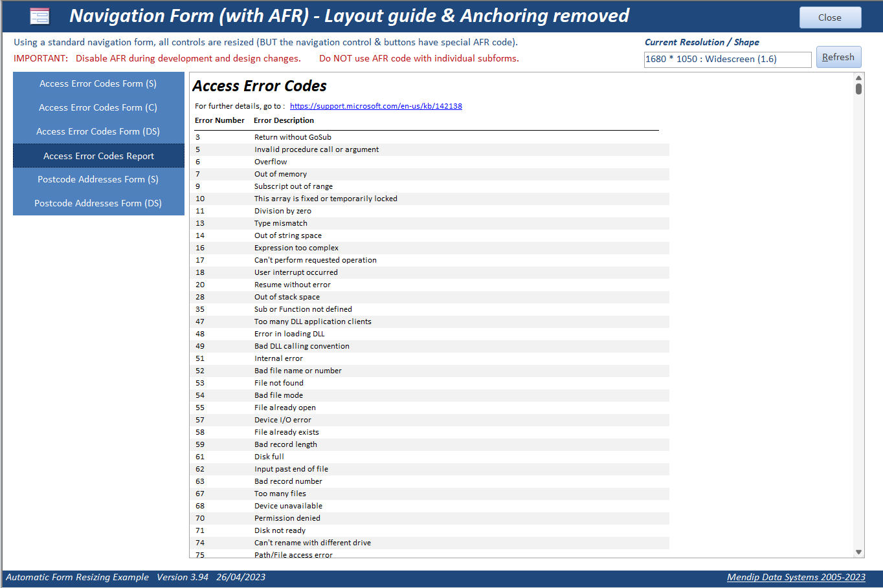This screenshot has width=883, height=588.
Task: Click the Refresh button
Action: (838, 57)
